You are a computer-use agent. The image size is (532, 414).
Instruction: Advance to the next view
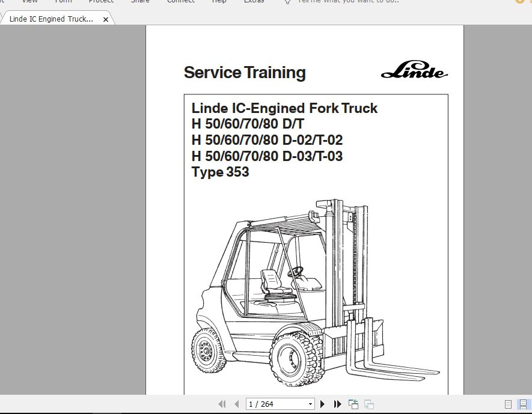click(x=369, y=404)
